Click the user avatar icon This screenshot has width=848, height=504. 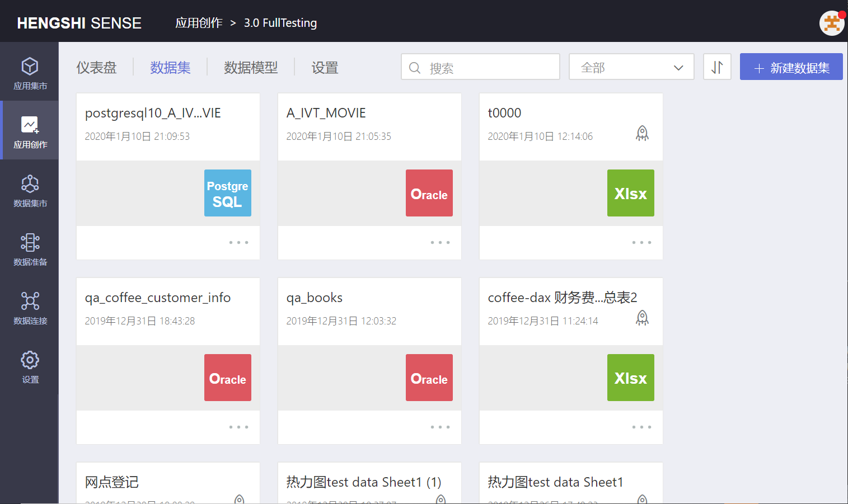coord(832,23)
